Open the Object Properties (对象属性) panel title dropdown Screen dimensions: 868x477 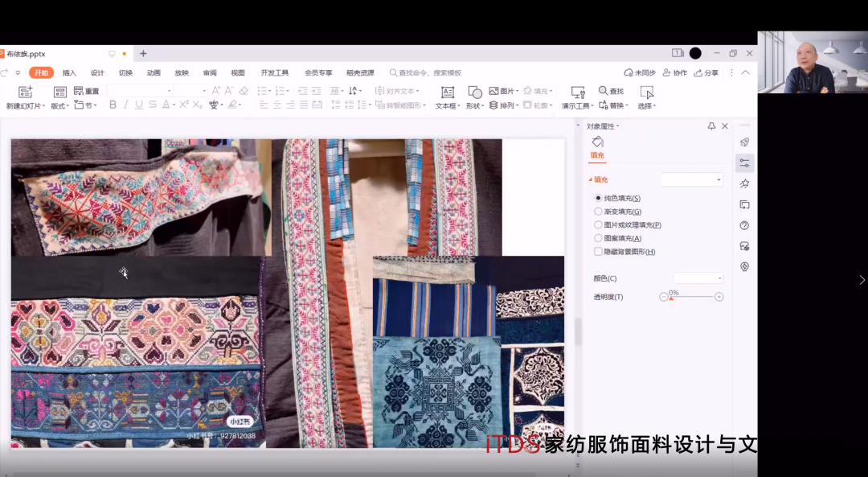(603, 126)
